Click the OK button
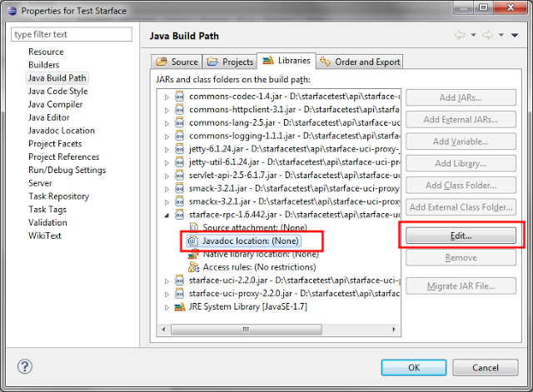The height and width of the screenshot is (392, 533). point(413,367)
